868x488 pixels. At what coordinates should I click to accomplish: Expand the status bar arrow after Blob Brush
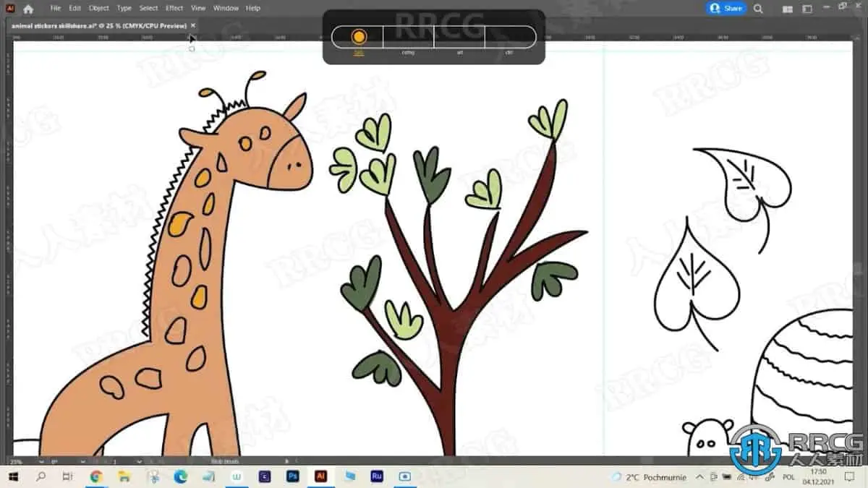[287, 461]
